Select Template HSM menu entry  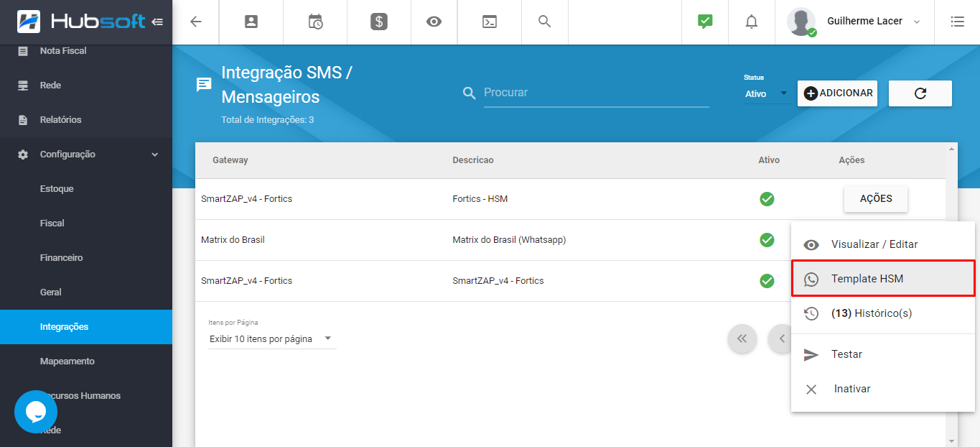pos(883,279)
